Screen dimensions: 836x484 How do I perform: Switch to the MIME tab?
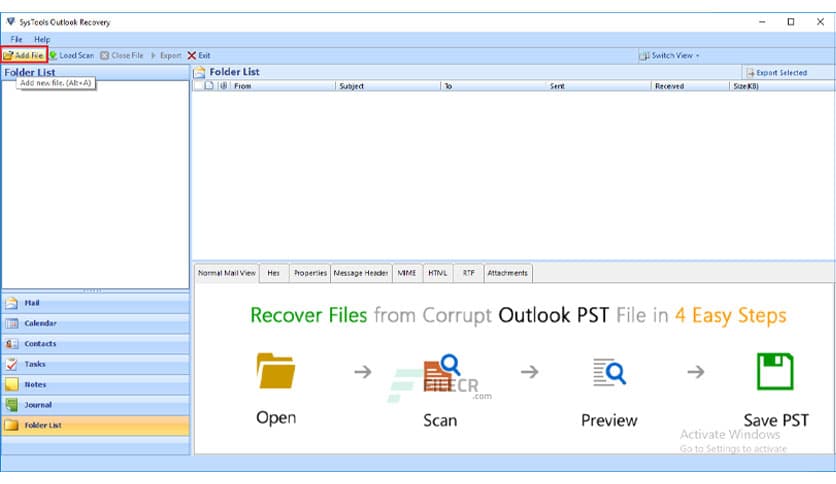pyautogui.click(x=407, y=273)
